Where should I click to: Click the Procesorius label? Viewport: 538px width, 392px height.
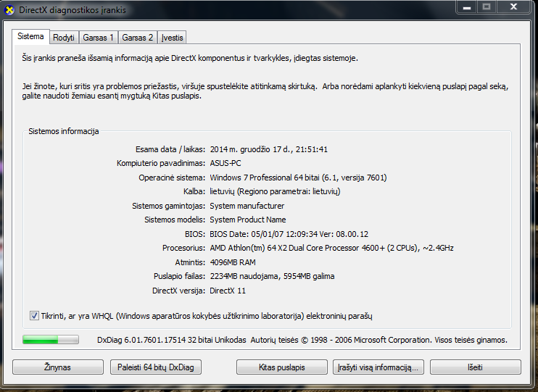[x=183, y=248]
